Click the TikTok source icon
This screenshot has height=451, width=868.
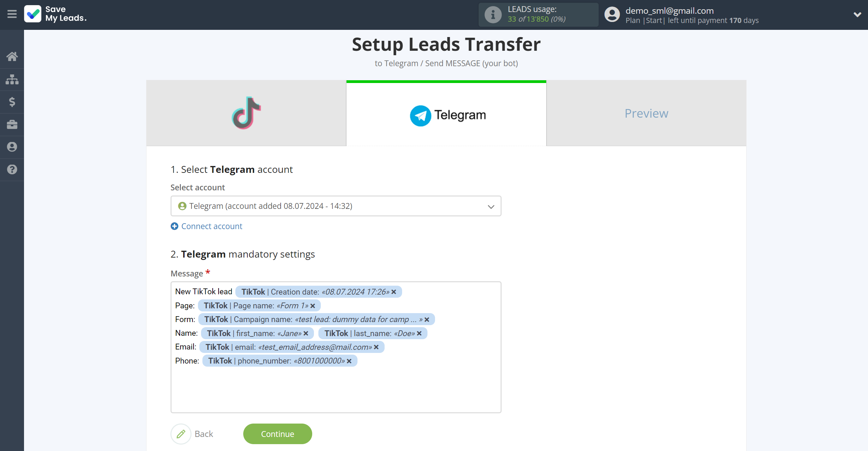coord(246,113)
